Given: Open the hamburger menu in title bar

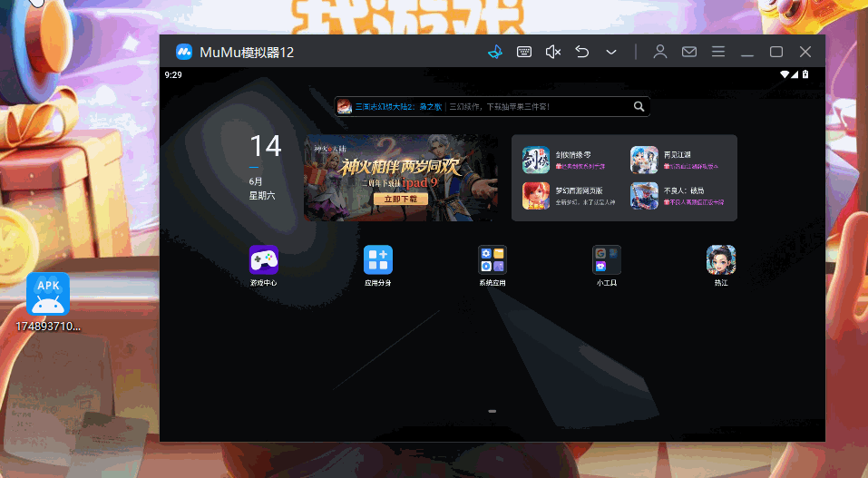Looking at the screenshot, I should click(x=718, y=52).
